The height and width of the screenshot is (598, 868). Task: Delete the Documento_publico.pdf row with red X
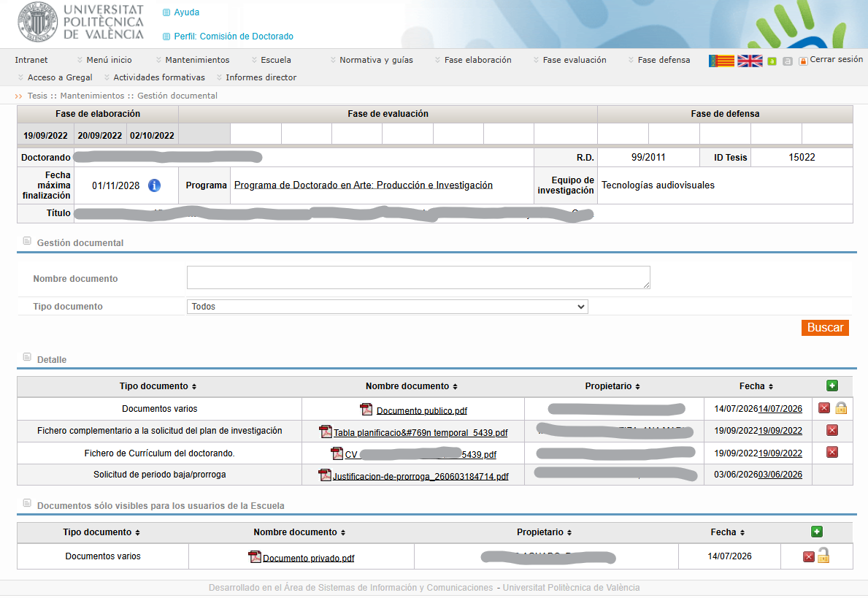(824, 408)
